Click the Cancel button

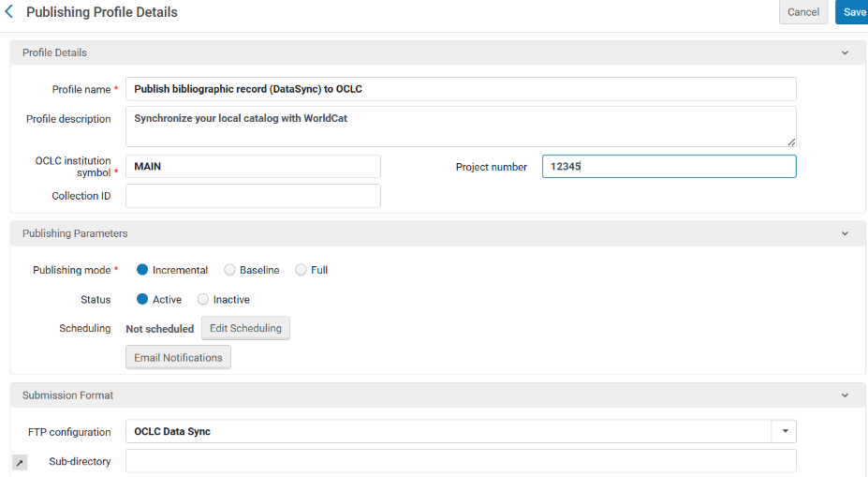coord(802,12)
